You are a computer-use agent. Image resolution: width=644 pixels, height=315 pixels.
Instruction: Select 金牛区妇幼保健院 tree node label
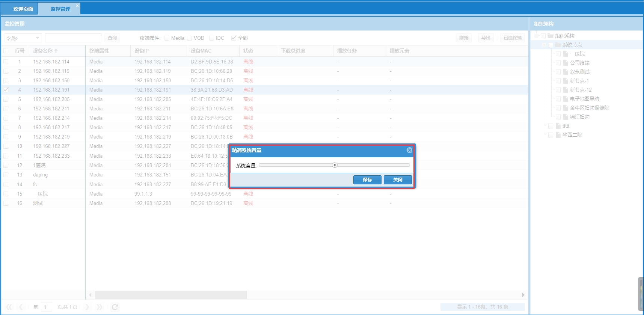[589, 108]
